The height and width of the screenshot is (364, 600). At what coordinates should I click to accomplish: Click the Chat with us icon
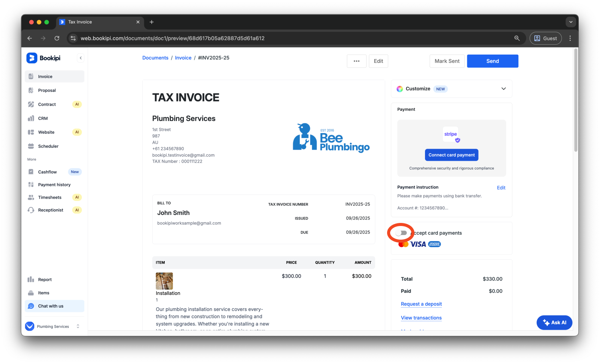(31, 306)
